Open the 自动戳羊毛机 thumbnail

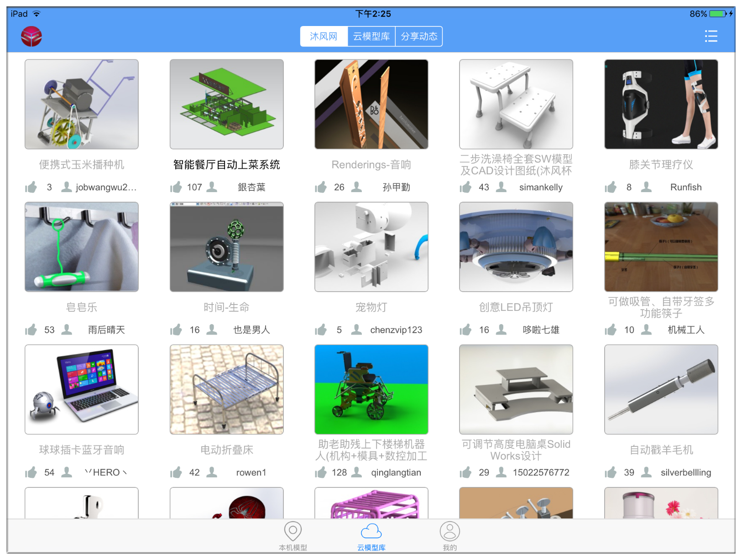pyautogui.click(x=661, y=389)
